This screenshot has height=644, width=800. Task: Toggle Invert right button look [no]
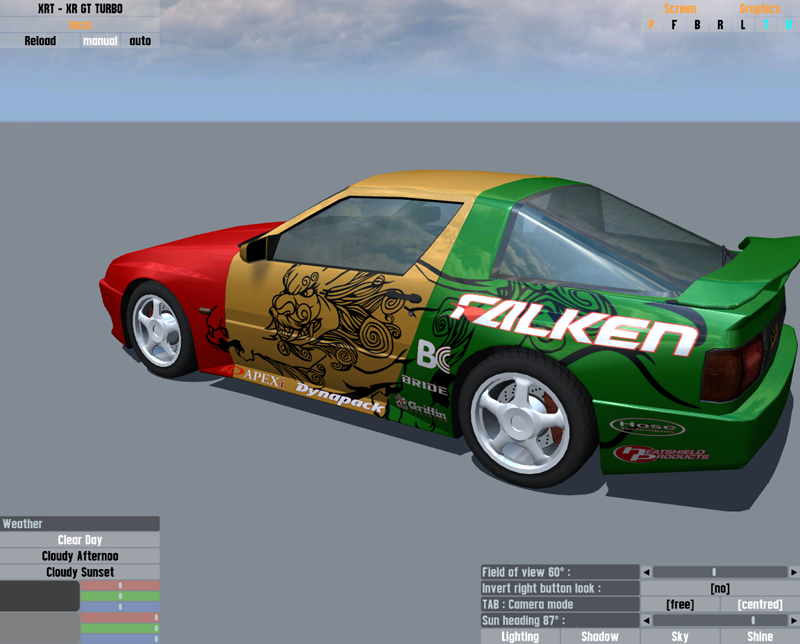(720, 588)
